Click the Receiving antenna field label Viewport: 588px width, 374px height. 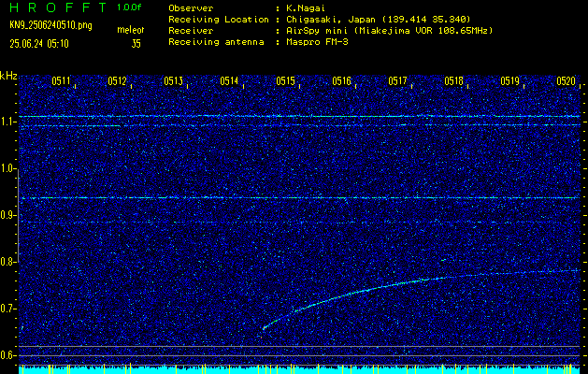point(216,42)
